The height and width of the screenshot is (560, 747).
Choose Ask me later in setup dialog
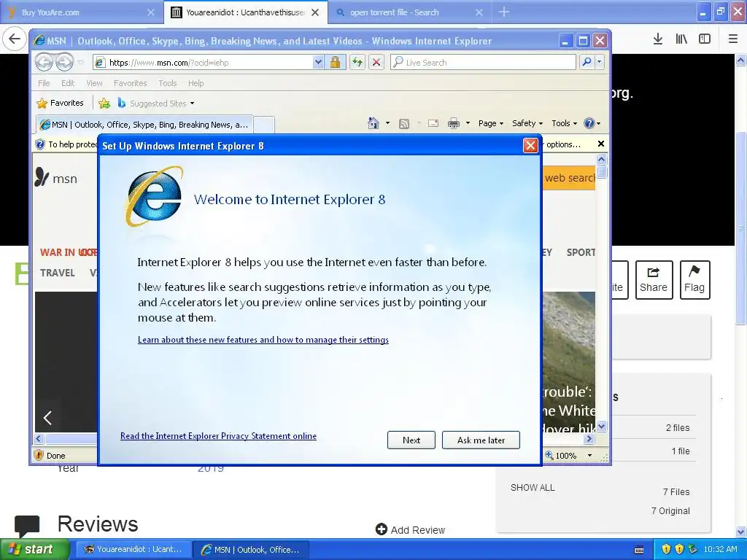point(481,440)
